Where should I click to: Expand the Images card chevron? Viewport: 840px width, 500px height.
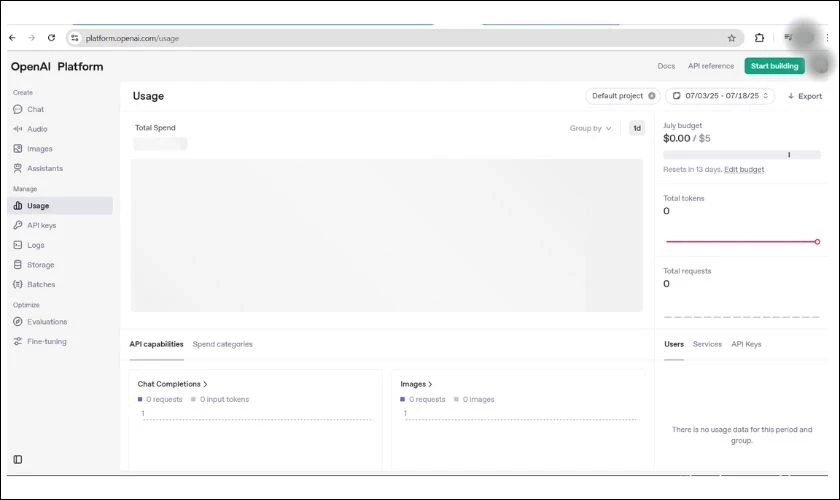pyautogui.click(x=430, y=384)
